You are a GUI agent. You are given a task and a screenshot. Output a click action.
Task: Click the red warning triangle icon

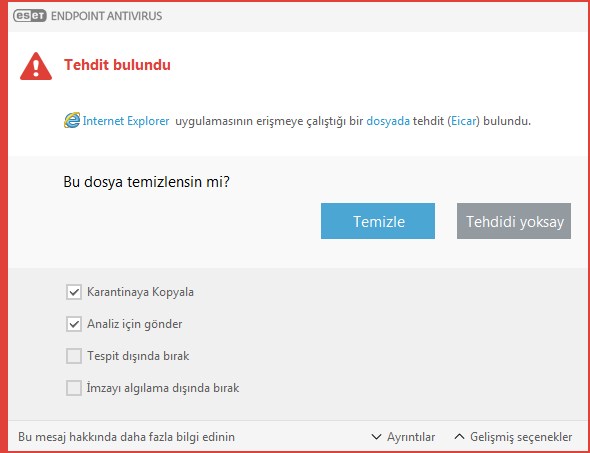click(x=36, y=66)
